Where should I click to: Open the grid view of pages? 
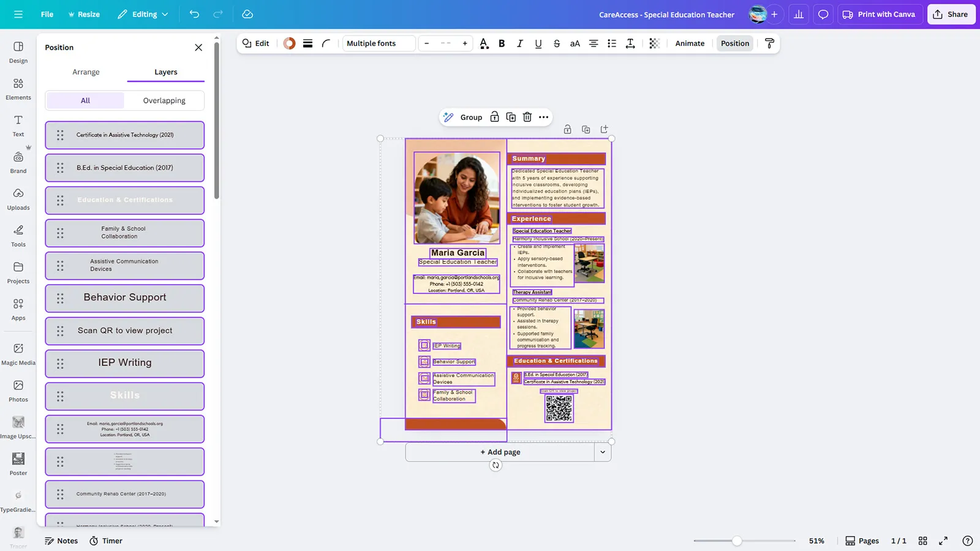click(x=922, y=541)
